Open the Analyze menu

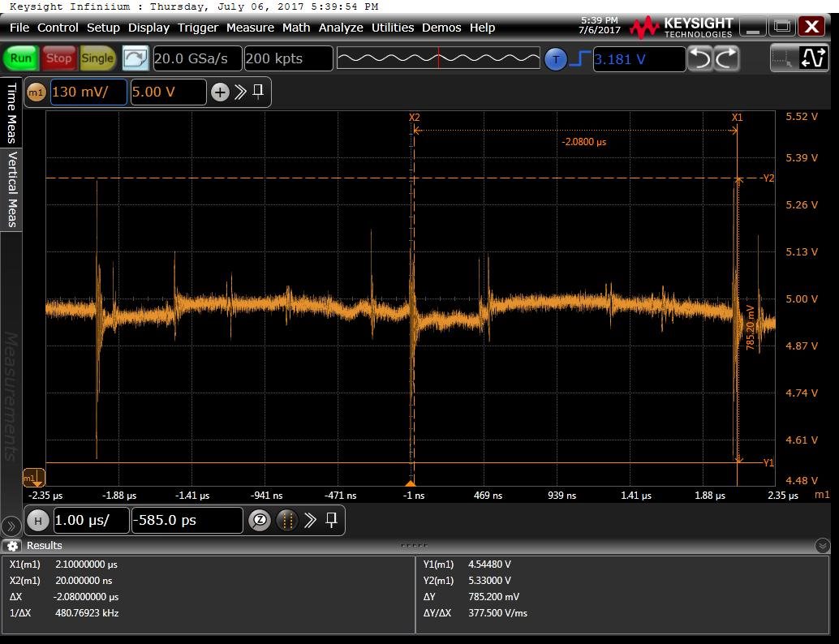341,28
